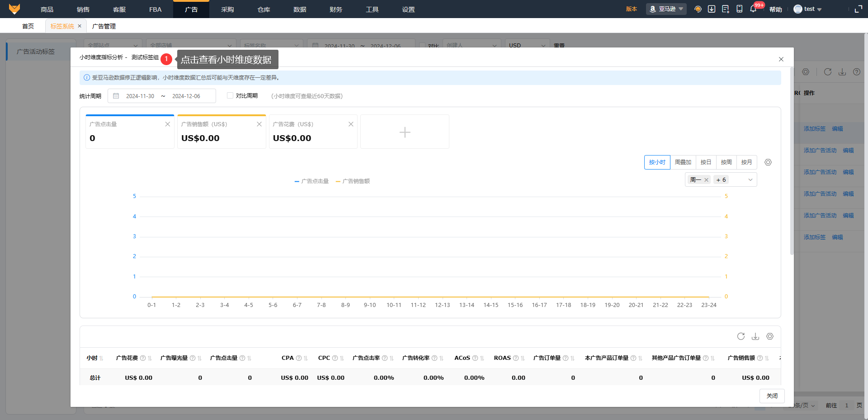Viewport: 868px width, 420px height.
Task: Expand the weekday selector dropdown
Action: [x=750, y=180]
